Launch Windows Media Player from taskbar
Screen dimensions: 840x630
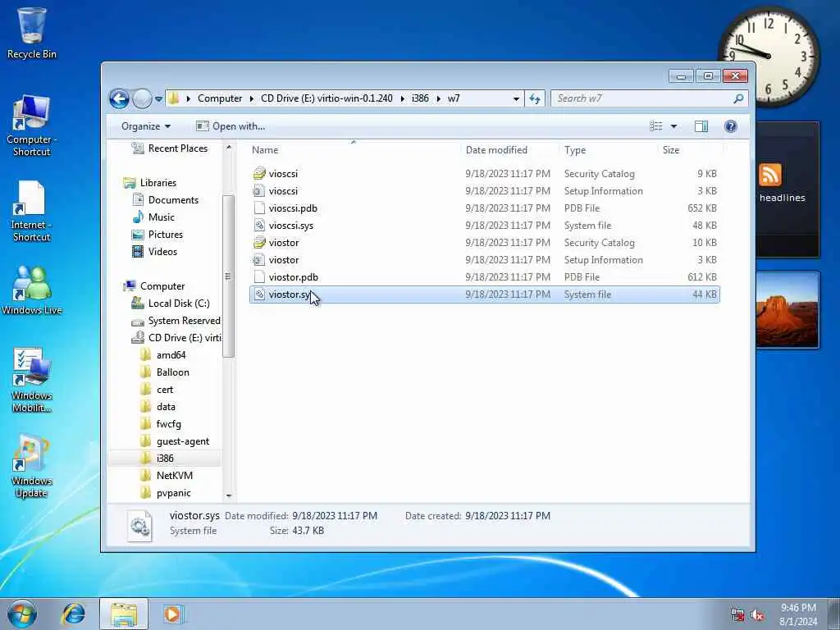(172, 614)
